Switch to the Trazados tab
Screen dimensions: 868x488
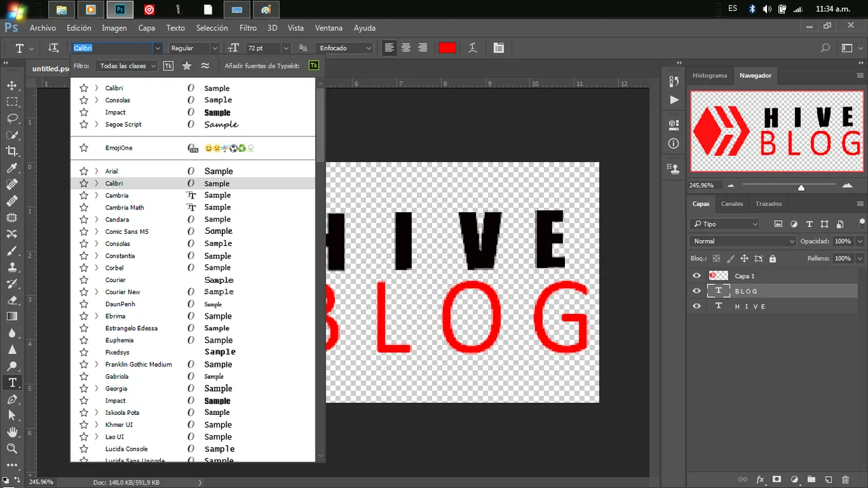point(768,203)
